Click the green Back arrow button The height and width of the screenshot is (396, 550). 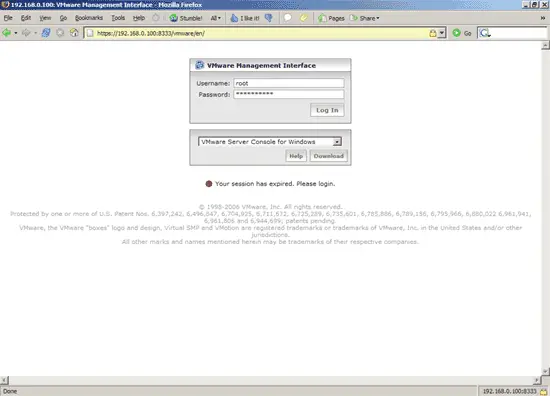[6, 33]
